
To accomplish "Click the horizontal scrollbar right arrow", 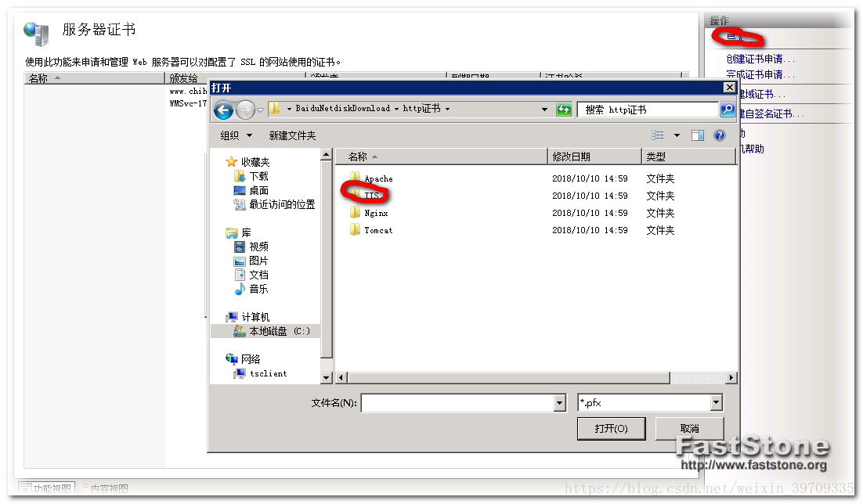I will point(731,377).
